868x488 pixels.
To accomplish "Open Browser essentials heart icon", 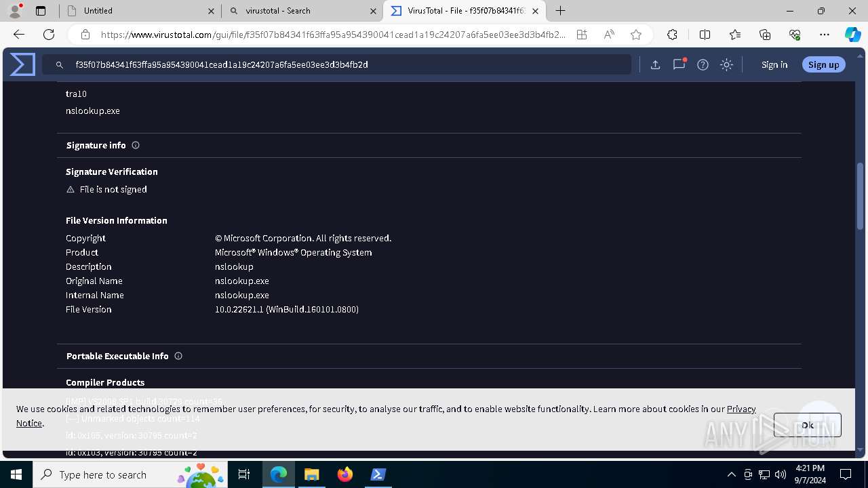I will [x=795, y=35].
